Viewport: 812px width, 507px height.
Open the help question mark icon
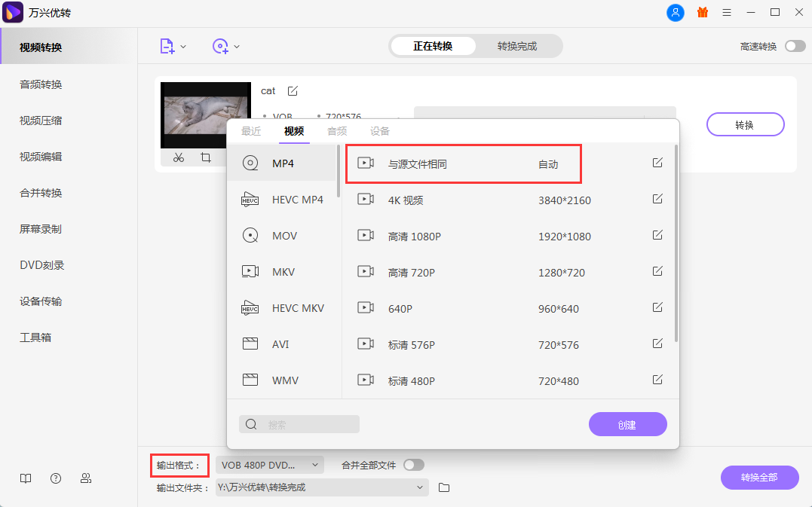click(x=56, y=478)
